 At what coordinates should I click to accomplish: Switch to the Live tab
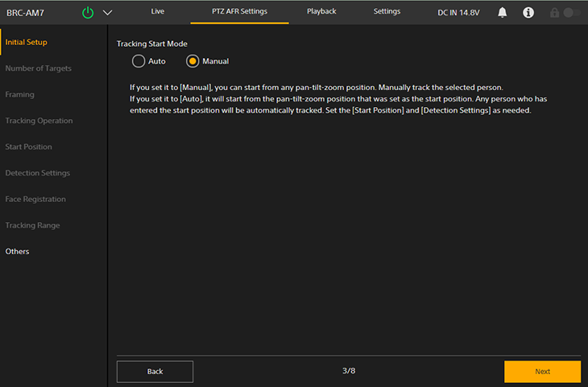click(157, 11)
